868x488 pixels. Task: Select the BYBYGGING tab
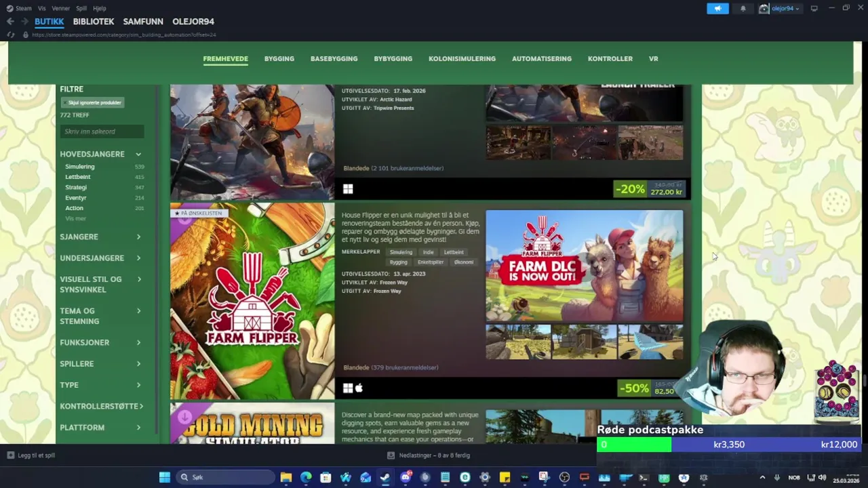coord(393,59)
